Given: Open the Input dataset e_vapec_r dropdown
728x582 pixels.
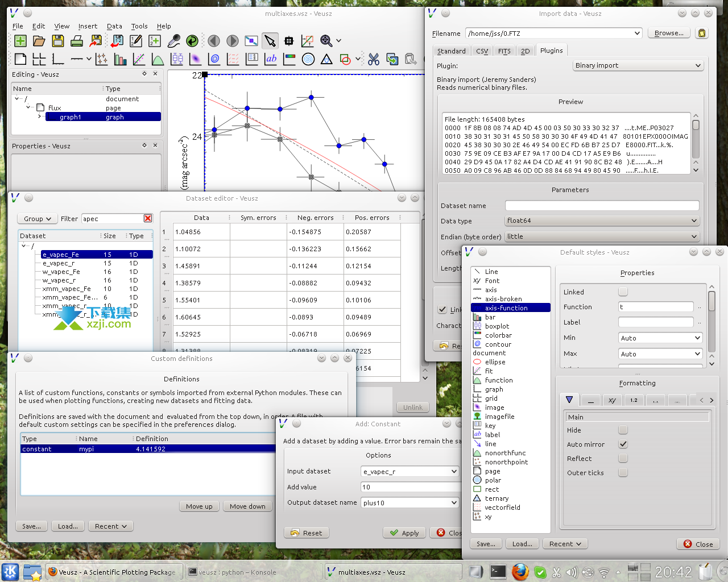Looking at the screenshot, I should pyautogui.click(x=410, y=471).
